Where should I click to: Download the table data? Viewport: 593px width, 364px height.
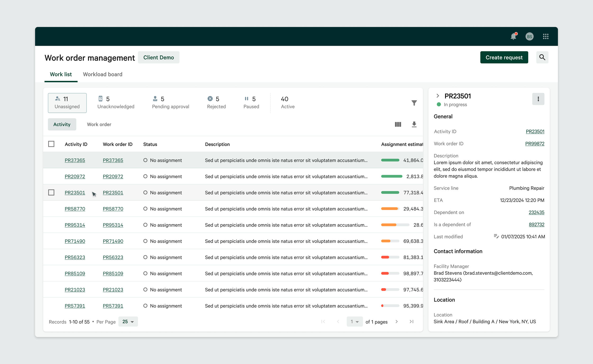pos(414,124)
